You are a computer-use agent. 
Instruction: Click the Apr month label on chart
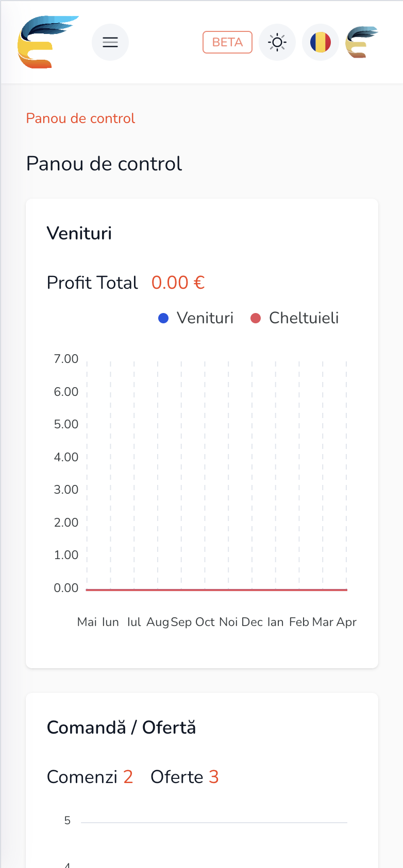pyautogui.click(x=346, y=622)
